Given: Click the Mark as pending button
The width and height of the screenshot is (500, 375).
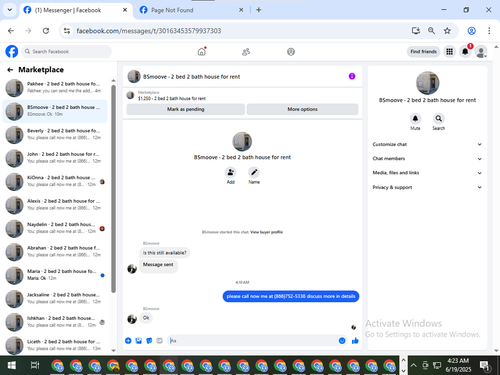Looking at the screenshot, I should (x=186, y=109).
